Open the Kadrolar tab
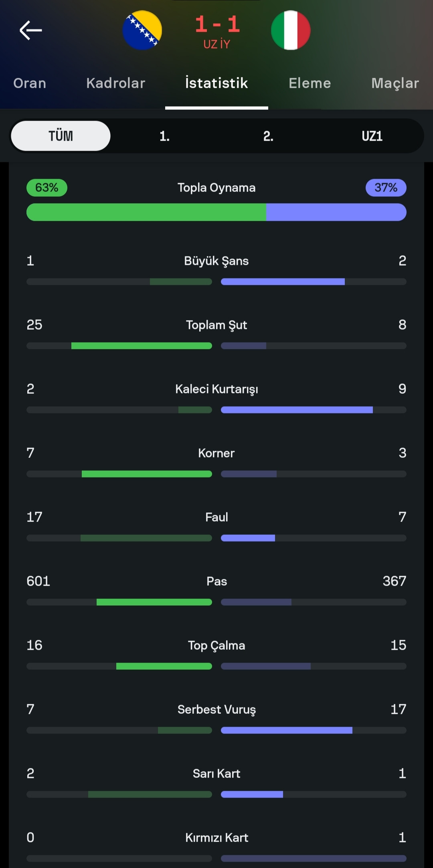The image size is (433, 868). tap(115, 83)
